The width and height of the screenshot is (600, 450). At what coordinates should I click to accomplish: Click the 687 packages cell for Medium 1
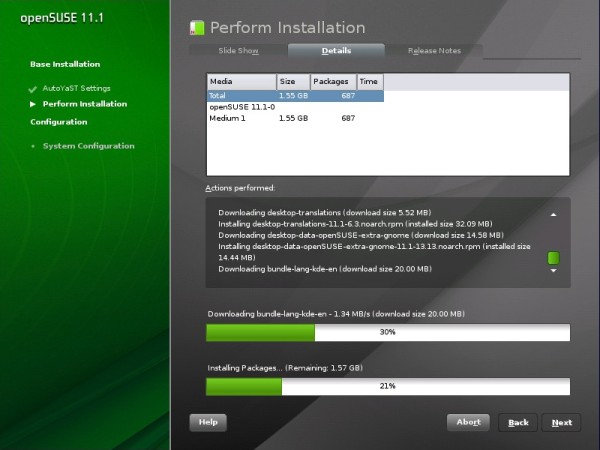click(x=348, y=118)
